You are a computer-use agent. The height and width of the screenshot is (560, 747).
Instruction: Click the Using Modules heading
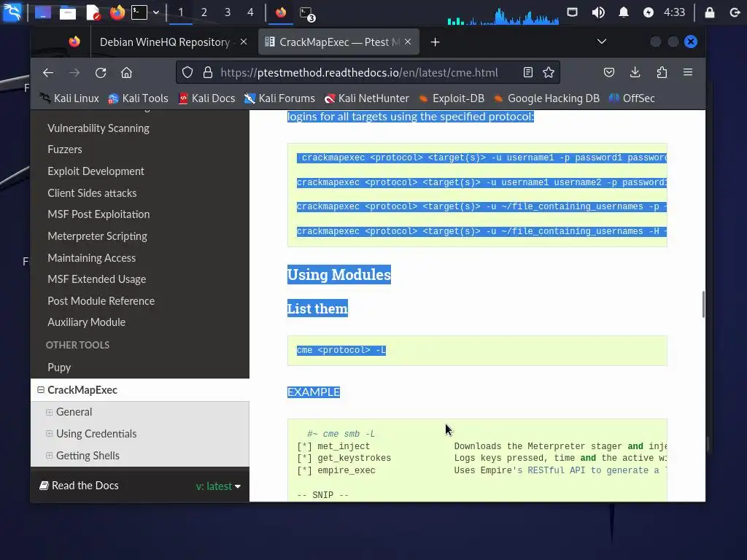pyautogui.click(x=338, y=275)
